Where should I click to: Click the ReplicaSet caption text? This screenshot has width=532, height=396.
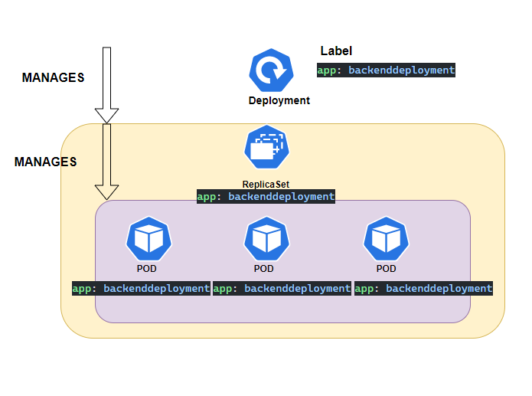[x=266, y=184]
